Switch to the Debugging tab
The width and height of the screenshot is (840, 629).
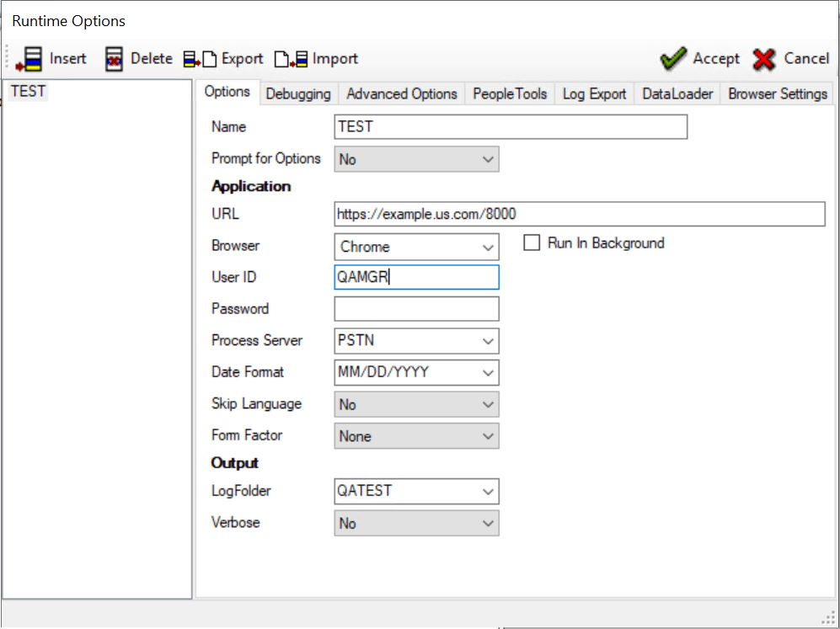tap(298, 93)
